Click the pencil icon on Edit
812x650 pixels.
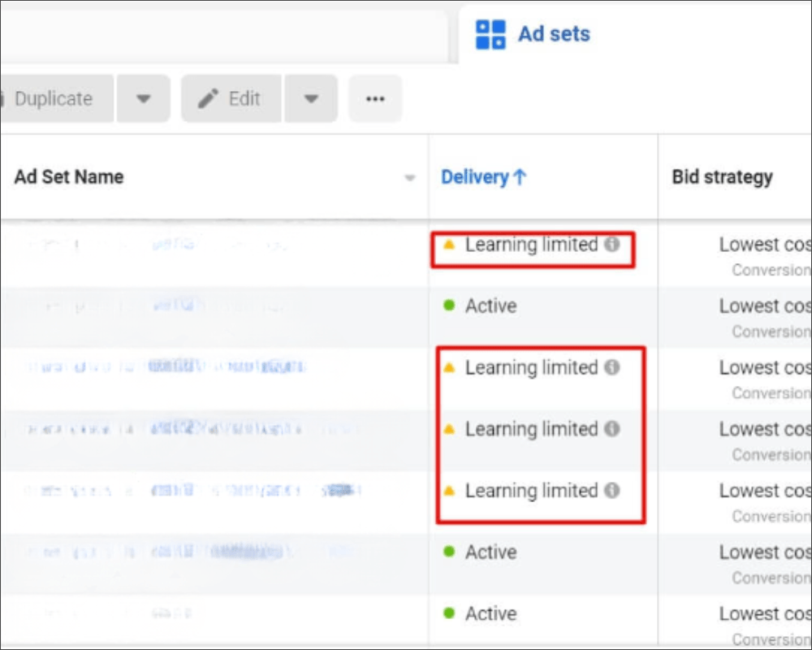[208, 98]
